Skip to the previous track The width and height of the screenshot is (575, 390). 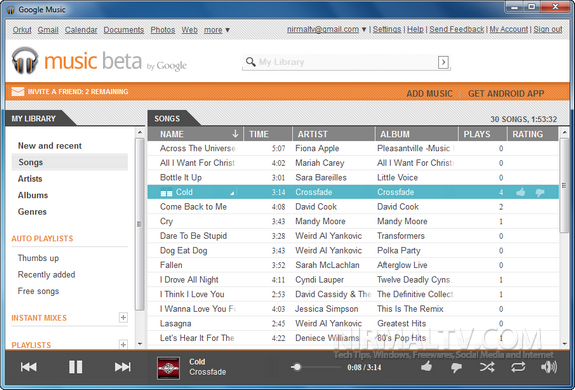[x=28, y=367]
